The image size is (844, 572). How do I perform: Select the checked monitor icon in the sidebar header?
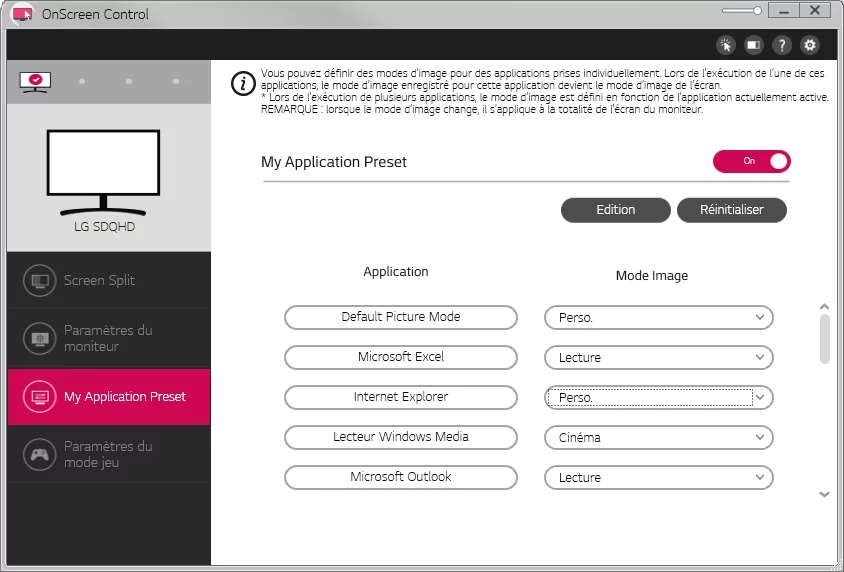point(35,82)
